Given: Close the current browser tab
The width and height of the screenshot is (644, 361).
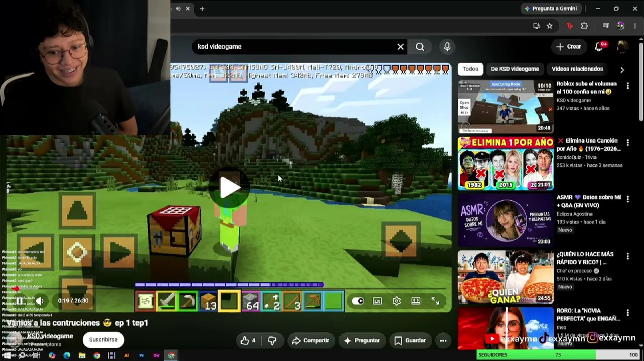Looking at the screenshot, I should click(188, 9).
